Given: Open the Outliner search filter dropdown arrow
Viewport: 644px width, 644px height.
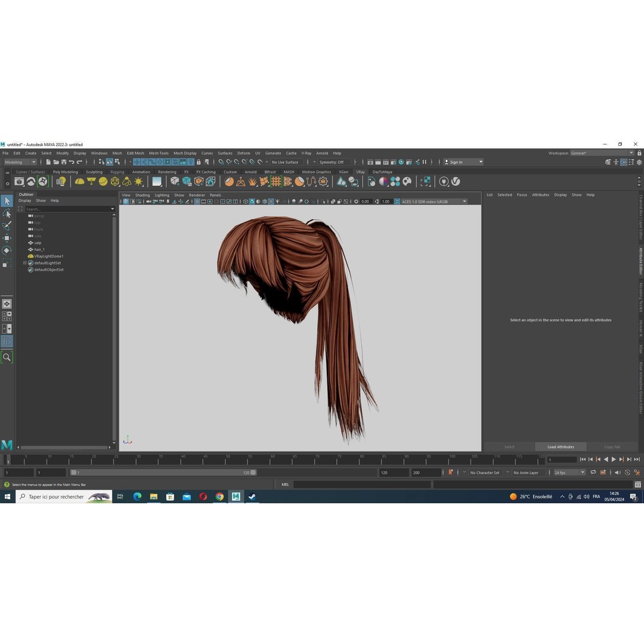Looking at the screenshot, I should 113,209.
